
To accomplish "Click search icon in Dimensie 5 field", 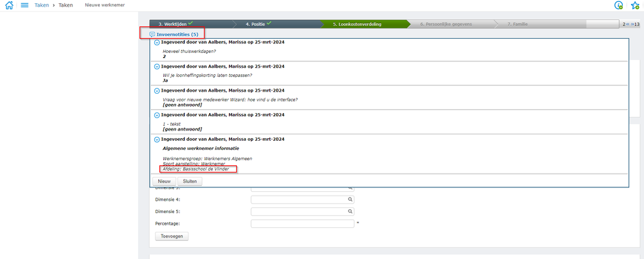I will click(x=350, y=211).
